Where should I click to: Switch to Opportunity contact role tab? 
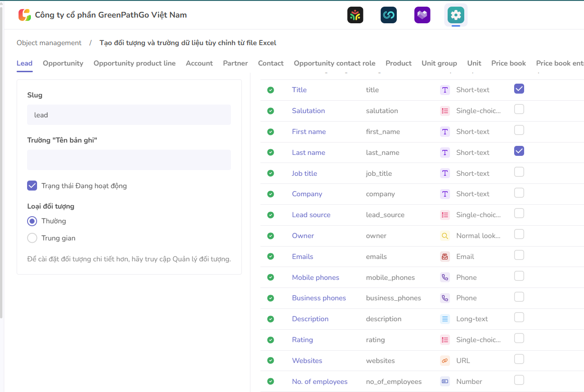click(335, 63)
